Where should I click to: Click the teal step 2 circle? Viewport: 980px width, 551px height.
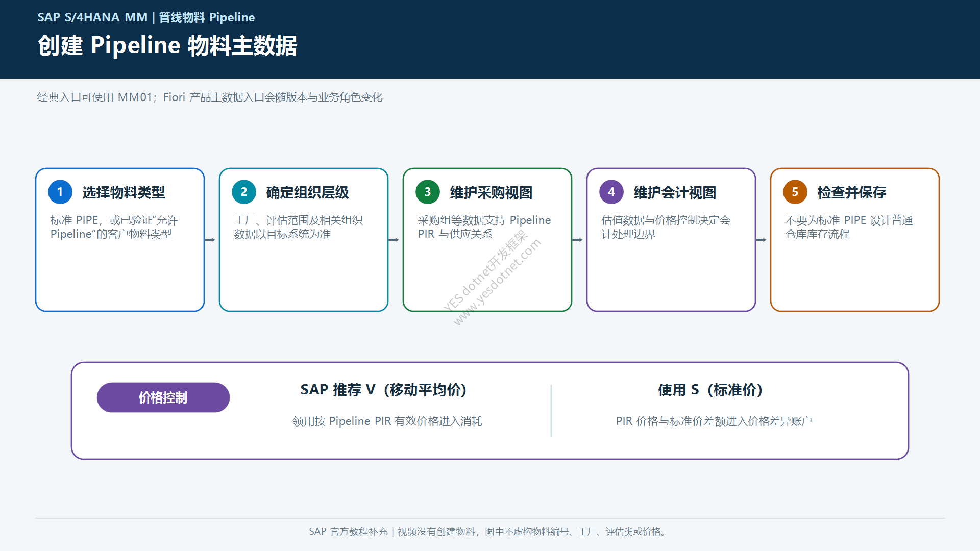pos(244,192)
